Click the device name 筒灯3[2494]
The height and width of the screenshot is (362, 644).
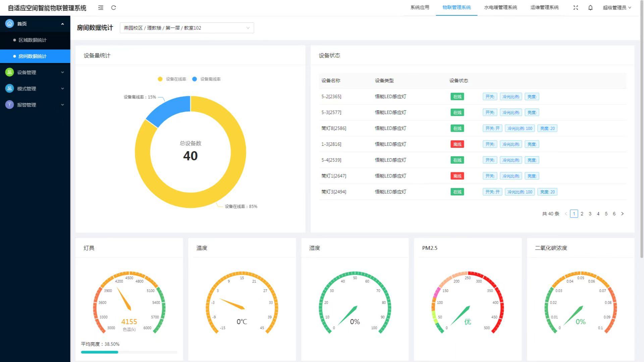(x=334, y=192)
